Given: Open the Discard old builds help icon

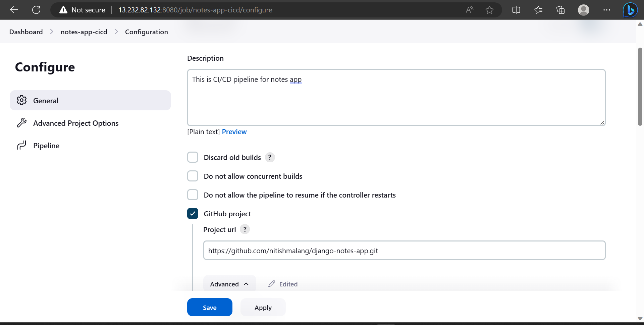Looking at the screenshot, I should [270, 157].
